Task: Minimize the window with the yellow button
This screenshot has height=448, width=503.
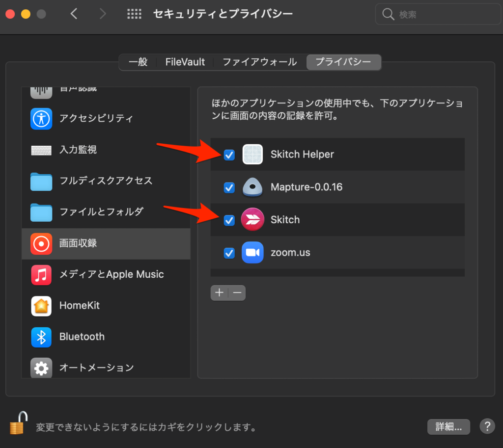Action: pyautogui.click(x=26, y=14)
